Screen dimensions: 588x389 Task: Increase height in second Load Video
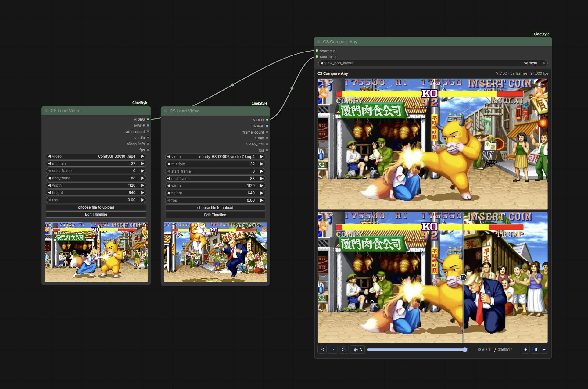click(x=262, y=193)
